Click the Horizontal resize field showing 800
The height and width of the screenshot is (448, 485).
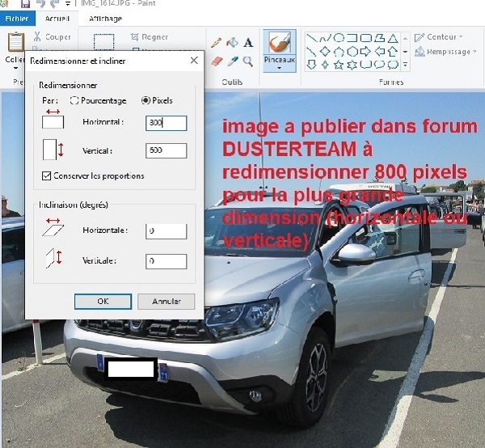(166, 123)
